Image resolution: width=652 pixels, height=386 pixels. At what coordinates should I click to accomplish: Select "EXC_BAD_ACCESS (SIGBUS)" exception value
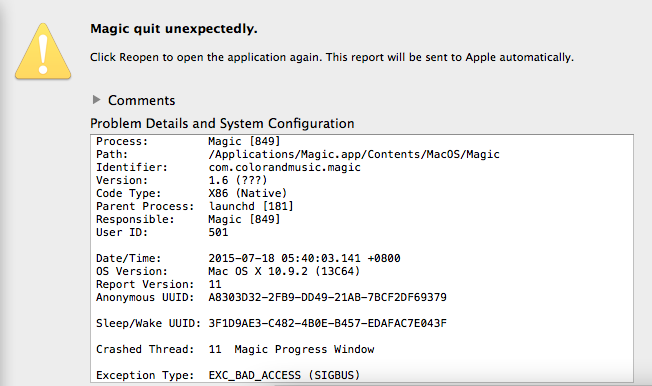284,375
